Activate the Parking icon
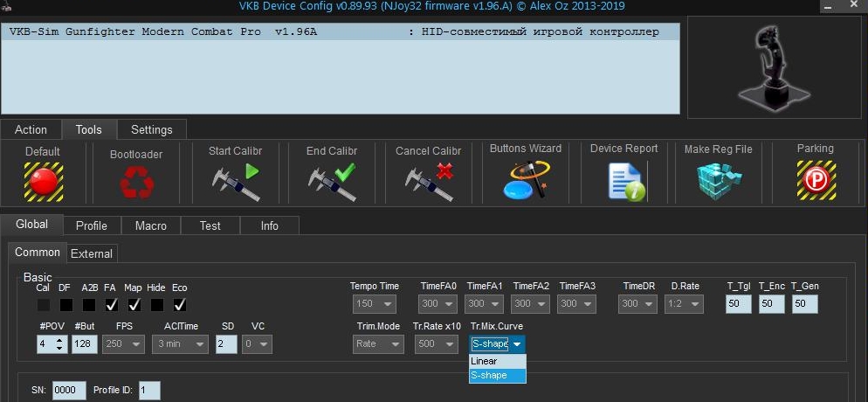The image size is (868, 402). point(815,181)
